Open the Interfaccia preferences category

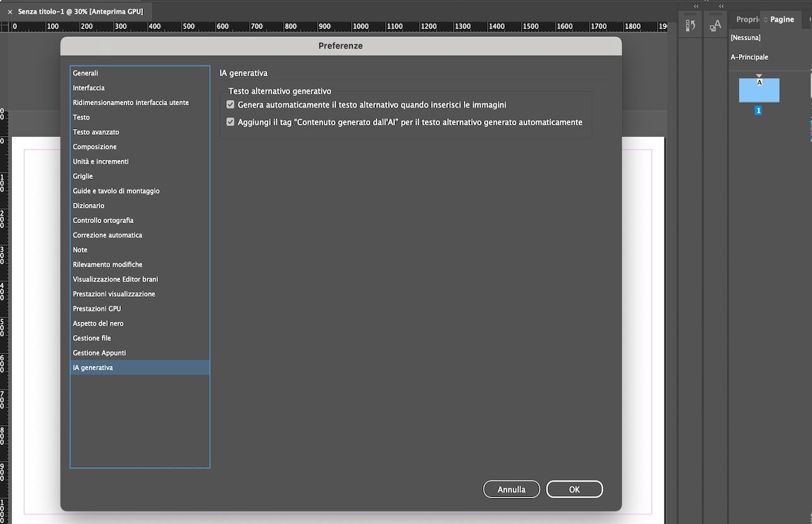coord(140,88)
